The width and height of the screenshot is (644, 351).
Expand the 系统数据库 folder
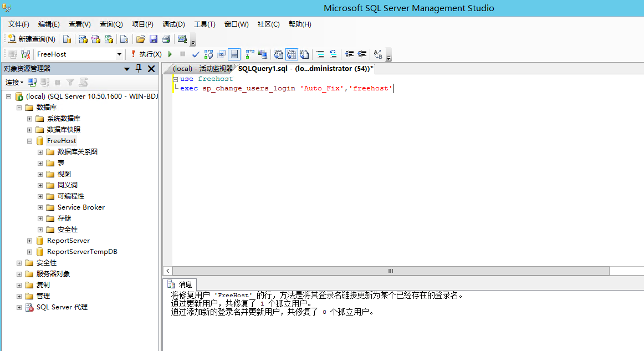[29, 119]
